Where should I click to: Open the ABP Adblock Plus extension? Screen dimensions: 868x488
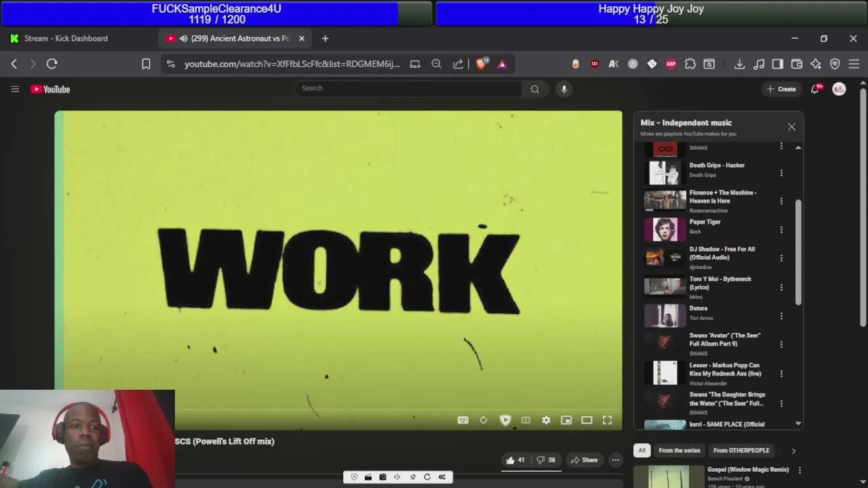671,64
